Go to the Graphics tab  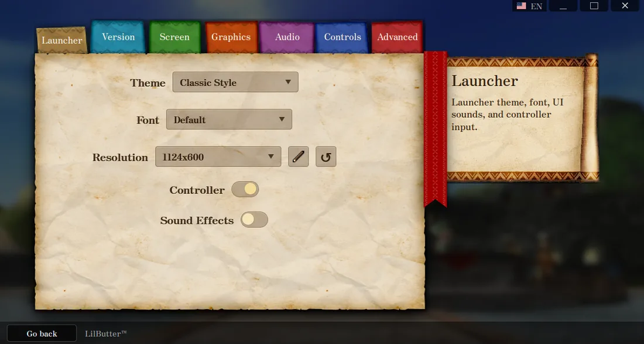[x=231, y=37]
